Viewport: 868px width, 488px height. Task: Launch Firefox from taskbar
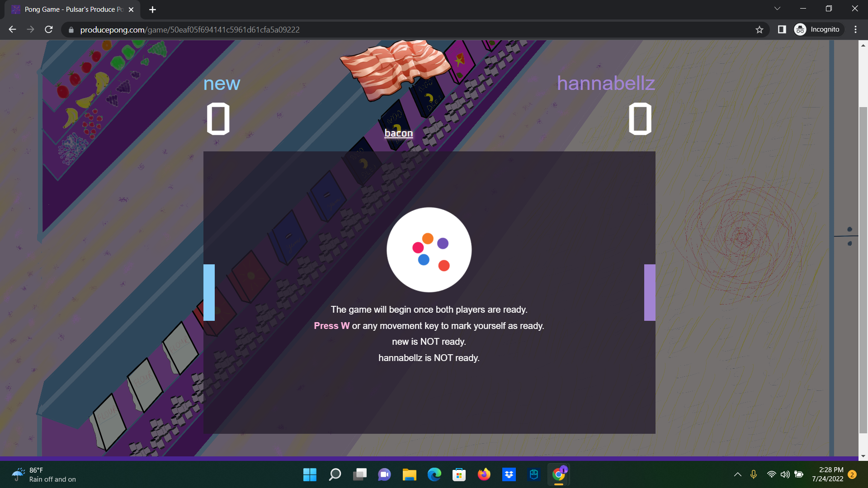pos(484,474)
